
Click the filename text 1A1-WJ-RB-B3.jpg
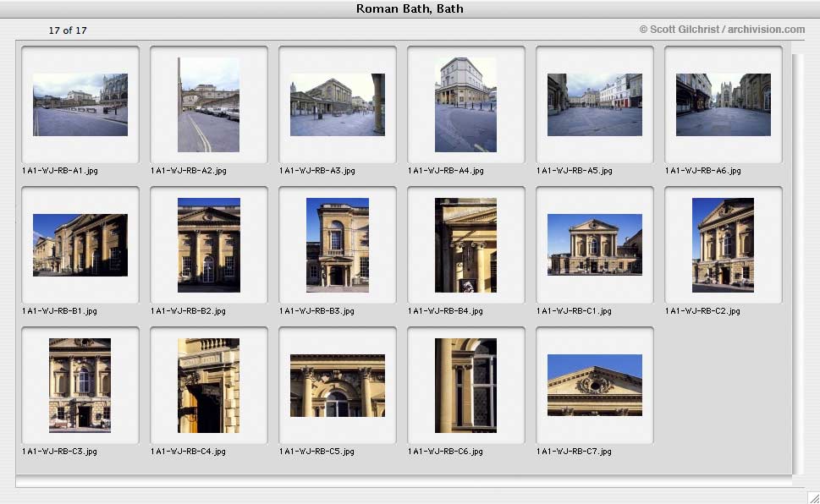[316, 310]
